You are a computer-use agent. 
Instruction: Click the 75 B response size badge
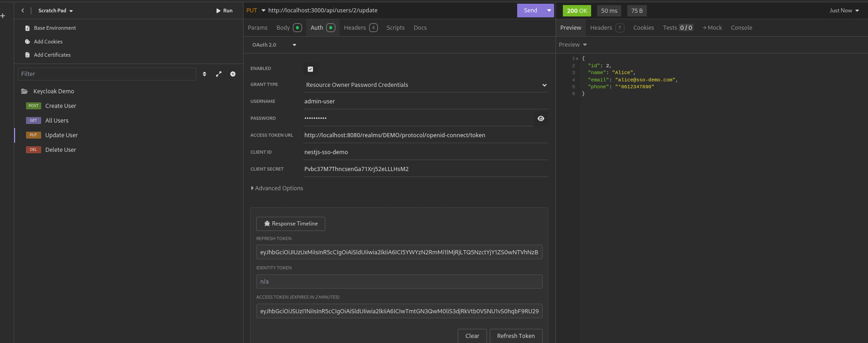click(637, 11)
